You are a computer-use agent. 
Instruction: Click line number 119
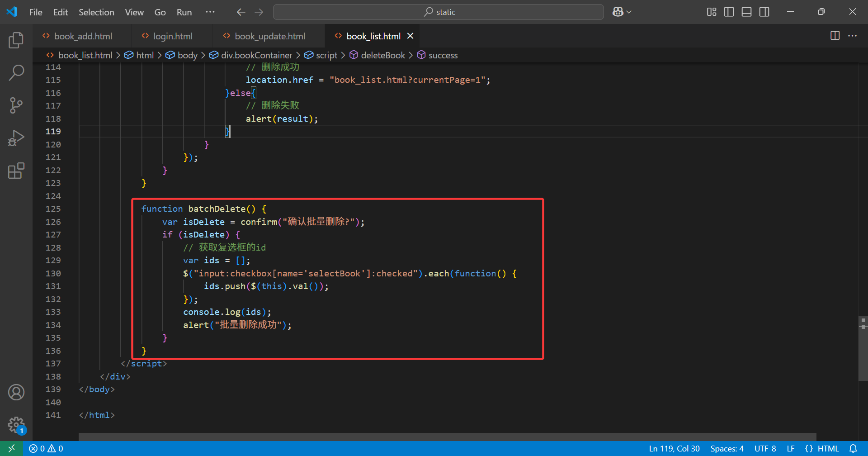pos(53,131)
